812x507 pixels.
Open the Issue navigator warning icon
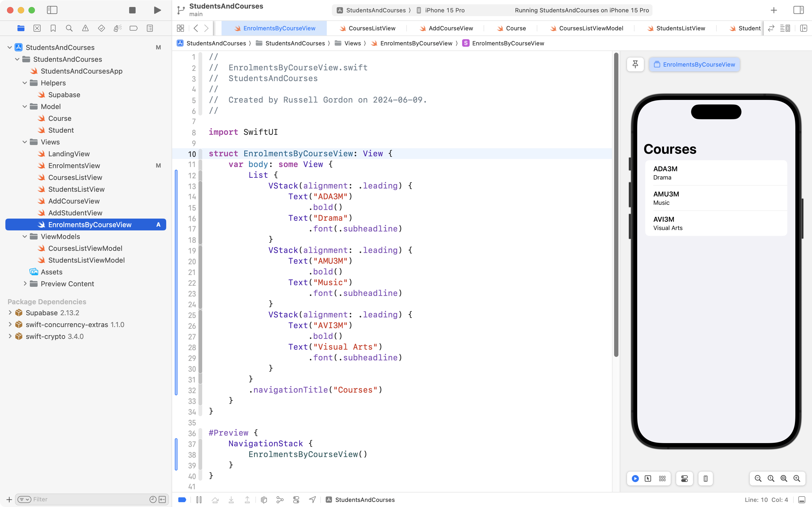pos(85,28)
